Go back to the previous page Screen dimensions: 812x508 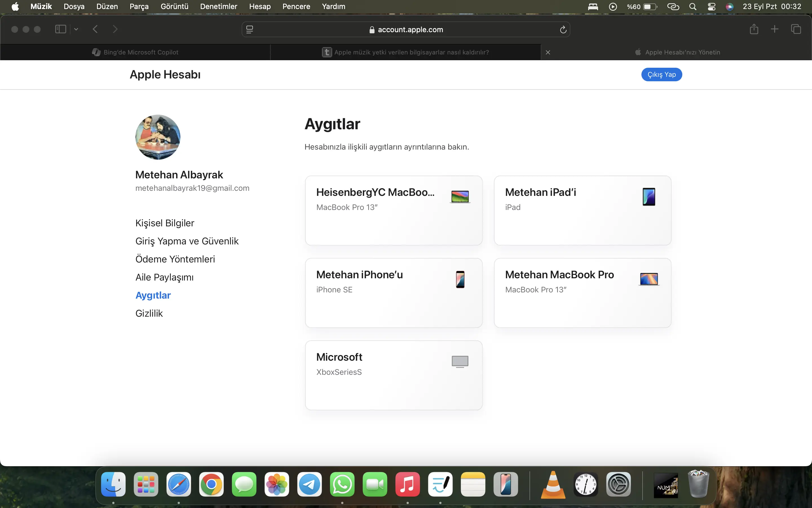pos(95,29)
